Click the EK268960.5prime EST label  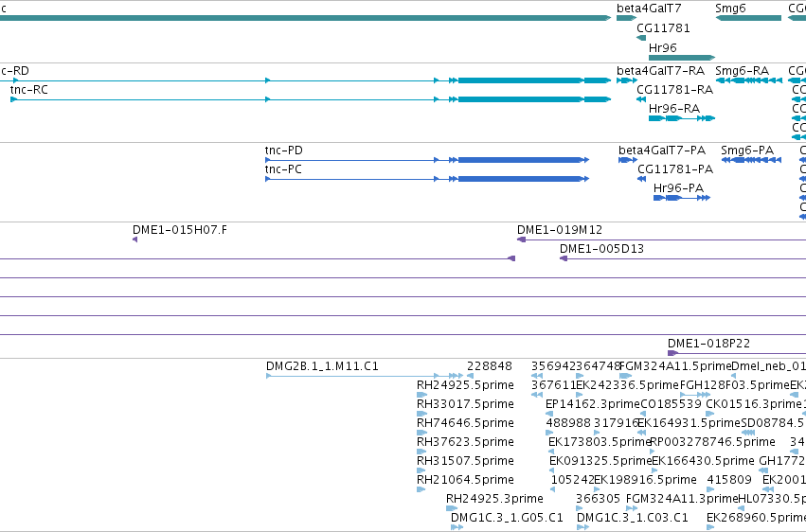tap(756, 518)
